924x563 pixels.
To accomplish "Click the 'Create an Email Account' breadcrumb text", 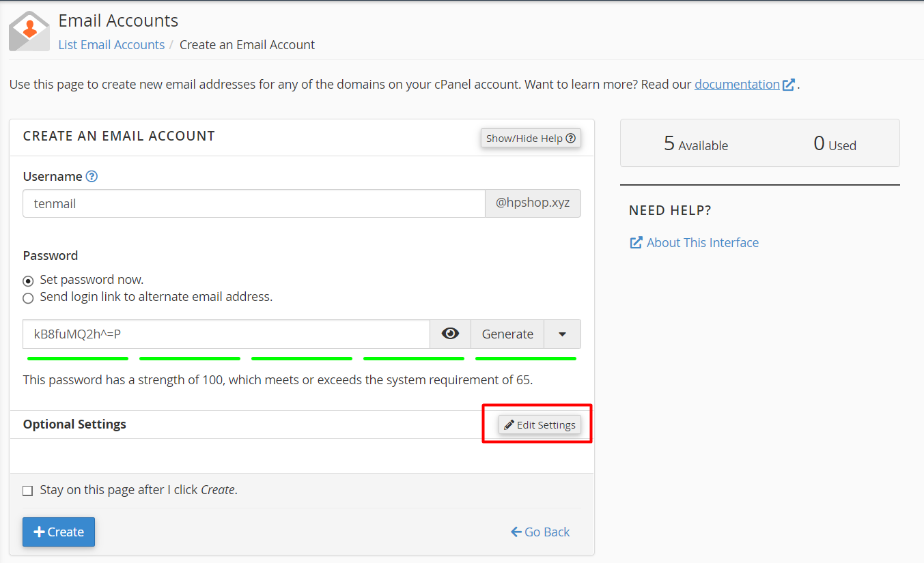I will tap(247, 44).
